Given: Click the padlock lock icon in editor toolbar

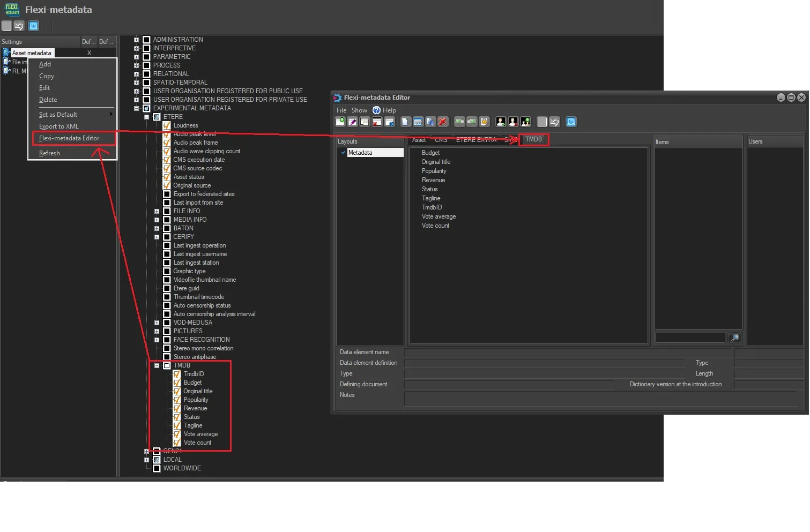Looking at the screenshot, I should 484,122.
